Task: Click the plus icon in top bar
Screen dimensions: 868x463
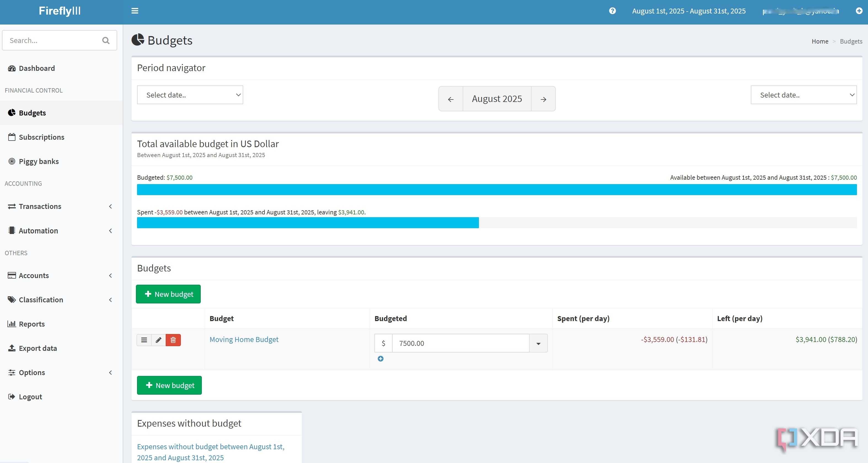Action: (859, 11)
